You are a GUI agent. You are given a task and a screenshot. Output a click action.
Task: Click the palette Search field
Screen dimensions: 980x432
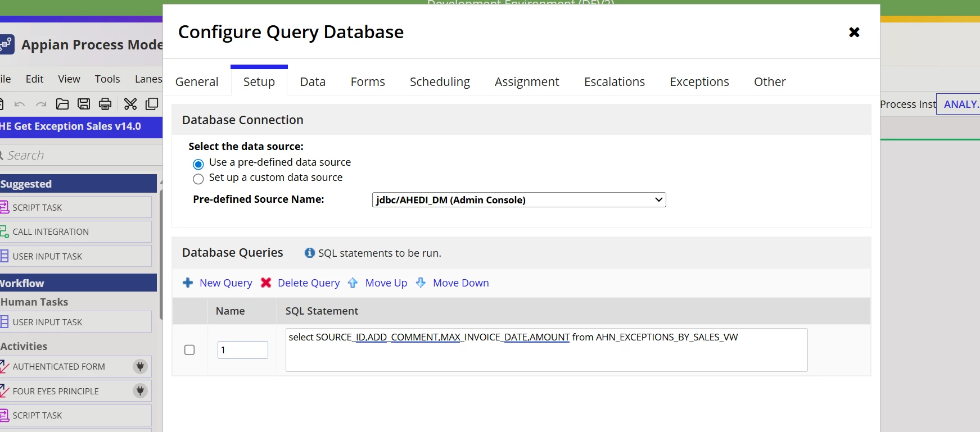81,155
